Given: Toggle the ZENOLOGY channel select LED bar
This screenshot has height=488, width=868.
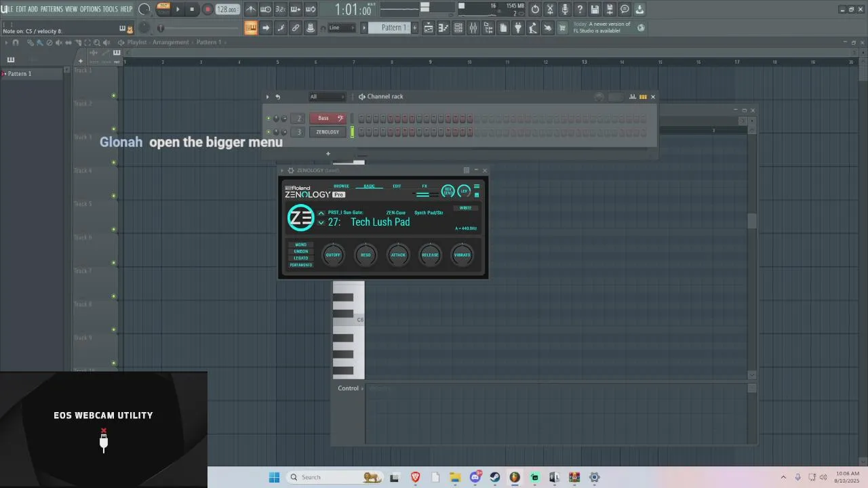Looking at the screenshot, I should [x=352, y=132].
